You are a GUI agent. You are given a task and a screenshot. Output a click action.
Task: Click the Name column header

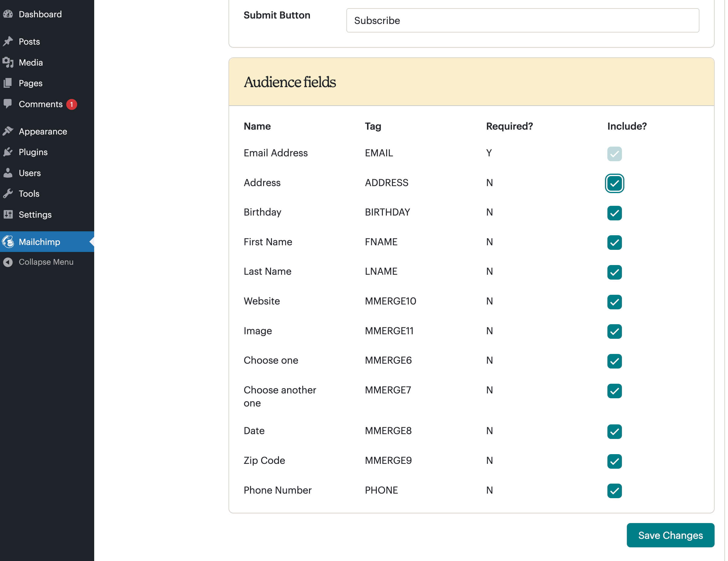pos(257,126)
